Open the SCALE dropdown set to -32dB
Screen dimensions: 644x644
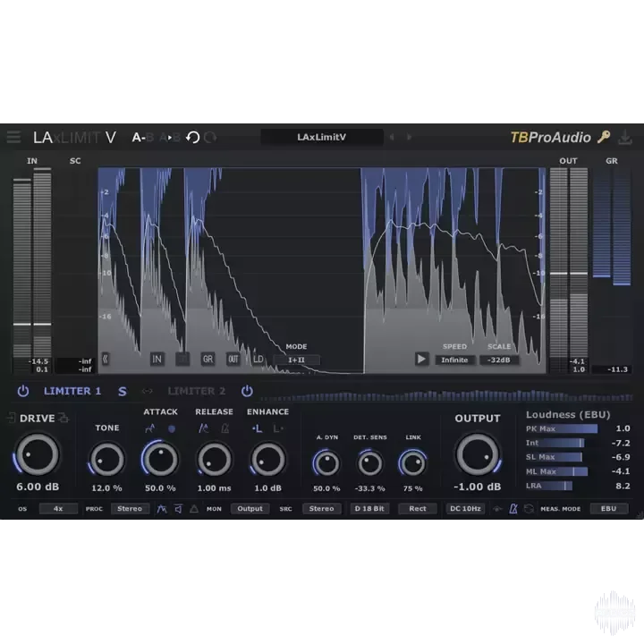click(498, 360)
